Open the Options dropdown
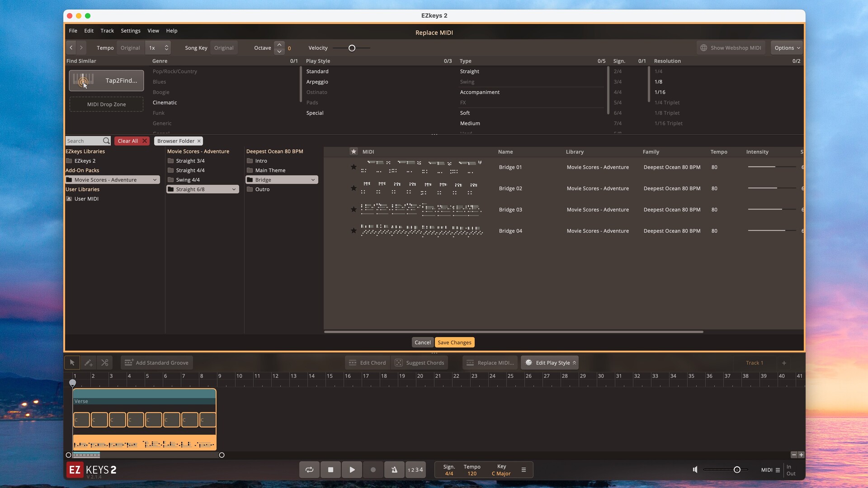The image size is (868, 488). coord(787,48)
